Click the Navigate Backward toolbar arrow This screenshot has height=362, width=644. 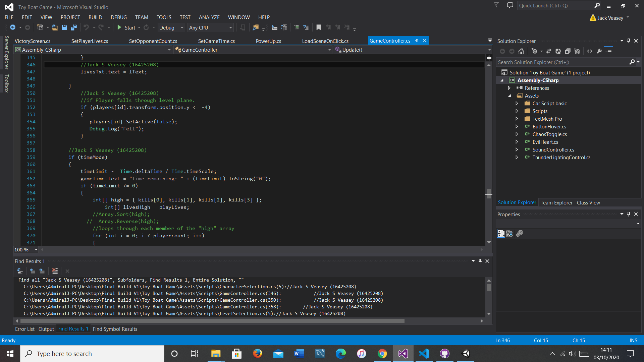[13, 27]
